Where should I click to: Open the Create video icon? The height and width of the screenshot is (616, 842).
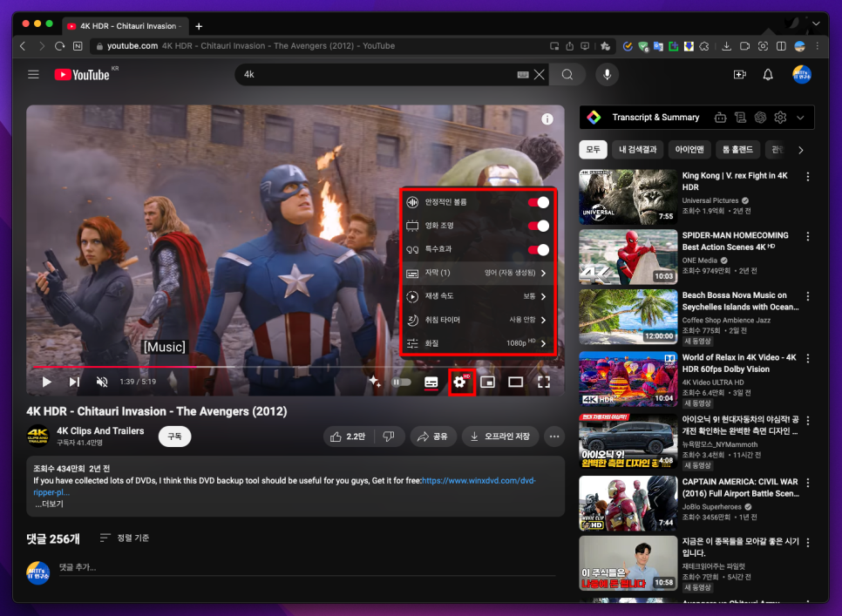pyautogui.click(x=739, y=75)
